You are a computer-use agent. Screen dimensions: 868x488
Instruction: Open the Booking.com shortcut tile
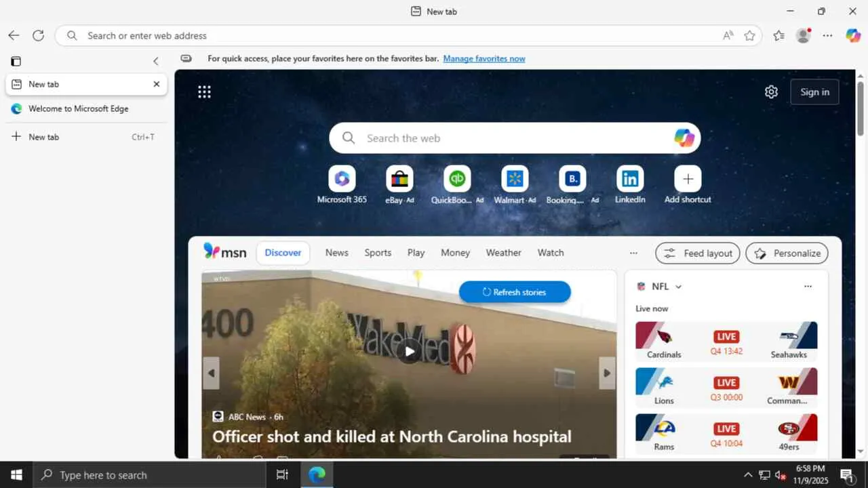pyautogui.click(x=572, y=185)
